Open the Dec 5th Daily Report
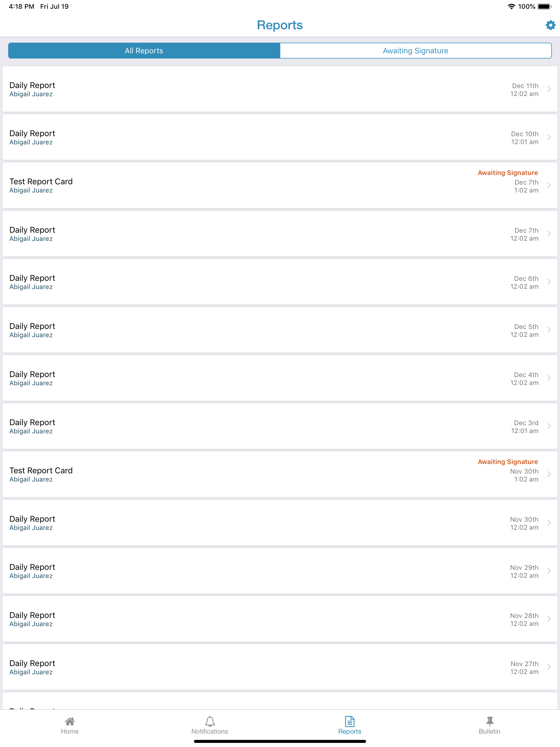This screenshot has height=747, width=560. (280, 330)
